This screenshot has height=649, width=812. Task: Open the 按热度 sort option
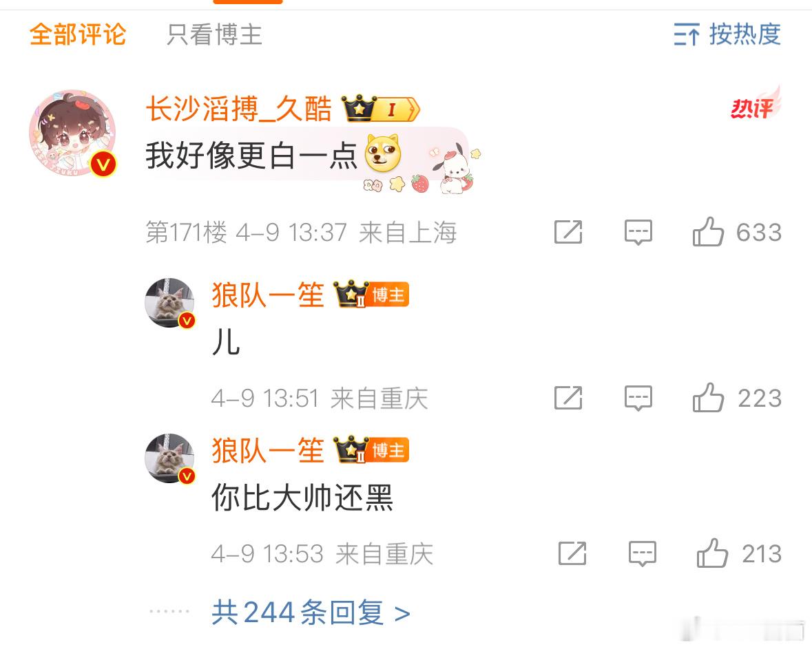click(x=727, y=34)
